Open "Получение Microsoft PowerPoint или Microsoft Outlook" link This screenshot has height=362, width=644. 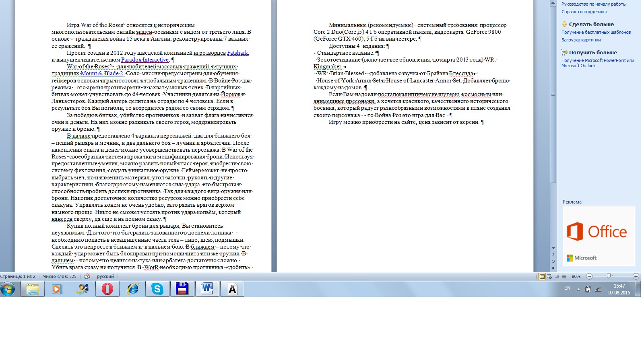point(598,63)
